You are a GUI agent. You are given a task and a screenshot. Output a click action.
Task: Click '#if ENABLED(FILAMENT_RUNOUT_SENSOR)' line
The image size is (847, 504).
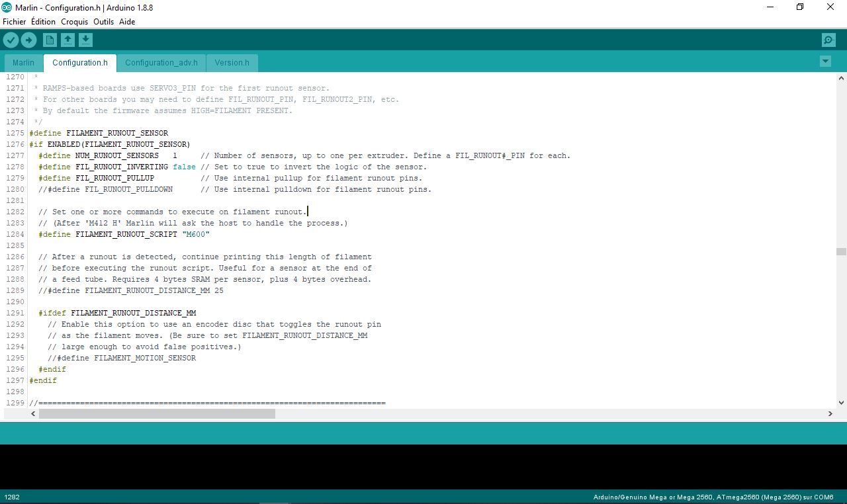(110, 144)
